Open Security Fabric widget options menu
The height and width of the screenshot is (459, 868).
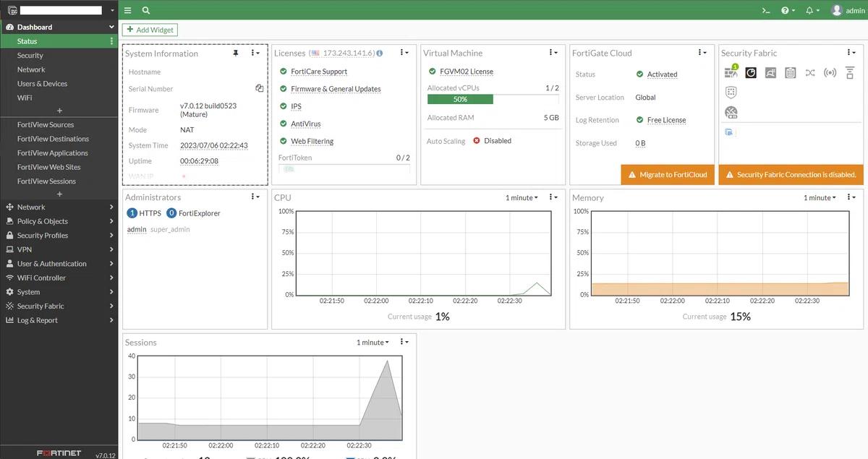(851, 52)
